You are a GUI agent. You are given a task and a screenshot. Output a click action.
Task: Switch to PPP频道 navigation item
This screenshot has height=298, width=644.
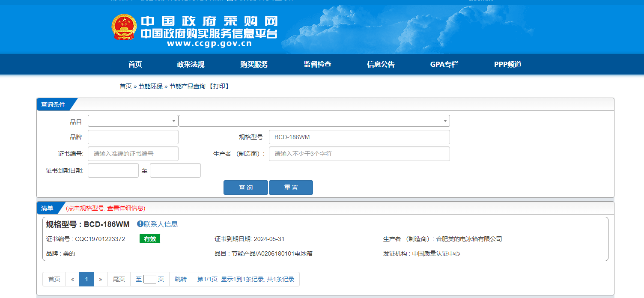coord(507,64)
